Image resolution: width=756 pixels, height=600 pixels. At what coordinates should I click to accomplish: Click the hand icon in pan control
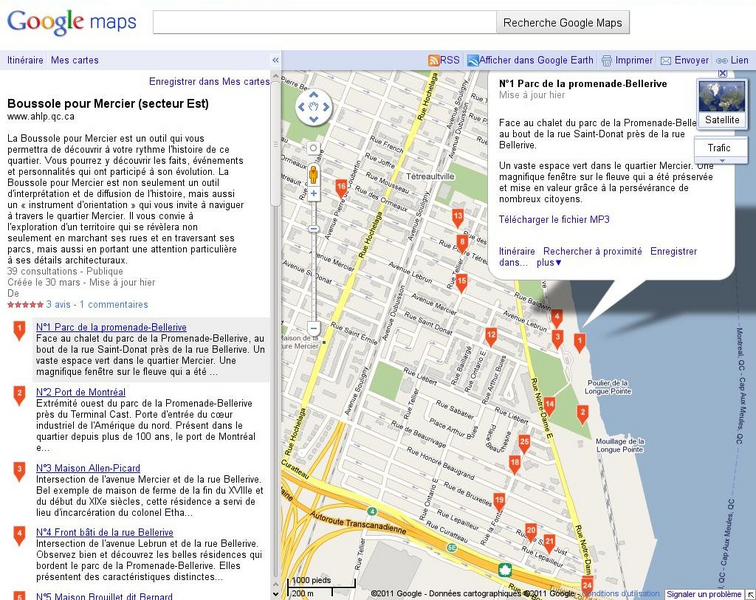(x=313, y=107)
